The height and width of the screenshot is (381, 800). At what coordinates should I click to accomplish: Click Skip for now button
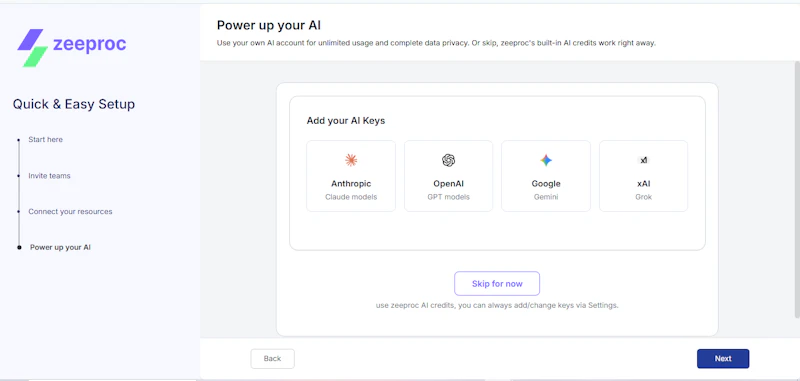(497, 284)
